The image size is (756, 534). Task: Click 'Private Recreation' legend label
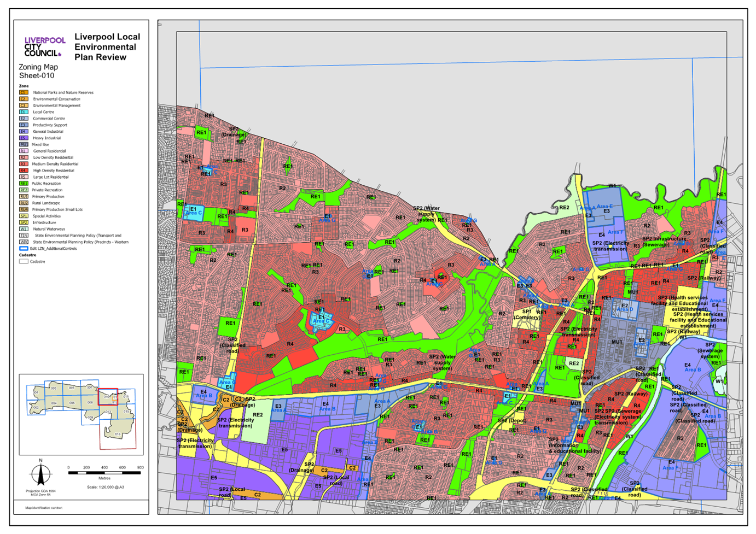pos(47,190)
